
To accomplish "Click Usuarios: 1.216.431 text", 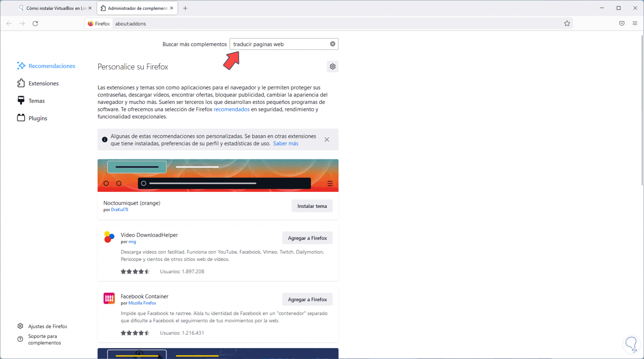I will click(x=182, y=333).
